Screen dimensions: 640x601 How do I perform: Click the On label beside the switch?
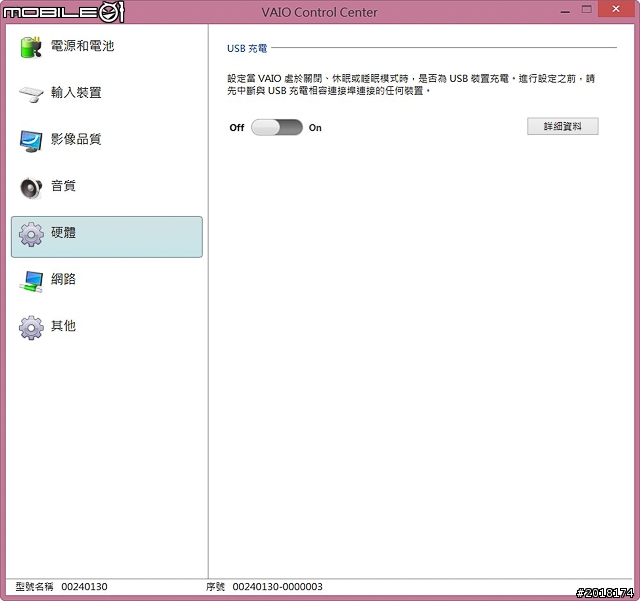coord(315,128)
